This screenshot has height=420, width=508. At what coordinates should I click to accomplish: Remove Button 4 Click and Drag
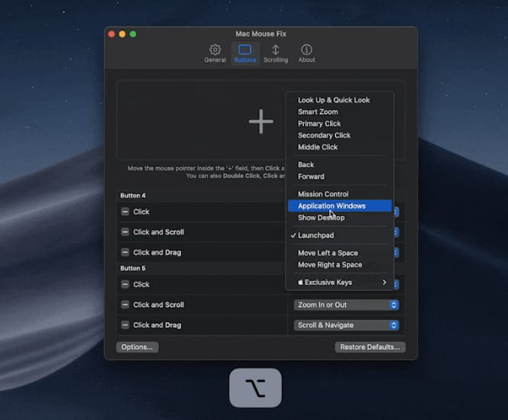click(x=125, y=252)
